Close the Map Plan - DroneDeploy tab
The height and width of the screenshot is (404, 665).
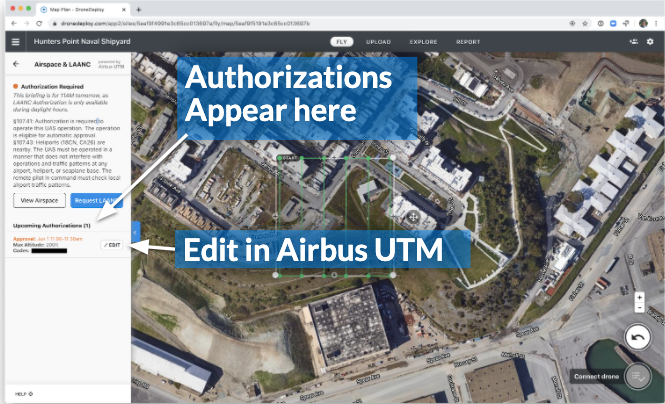(124, 9)
